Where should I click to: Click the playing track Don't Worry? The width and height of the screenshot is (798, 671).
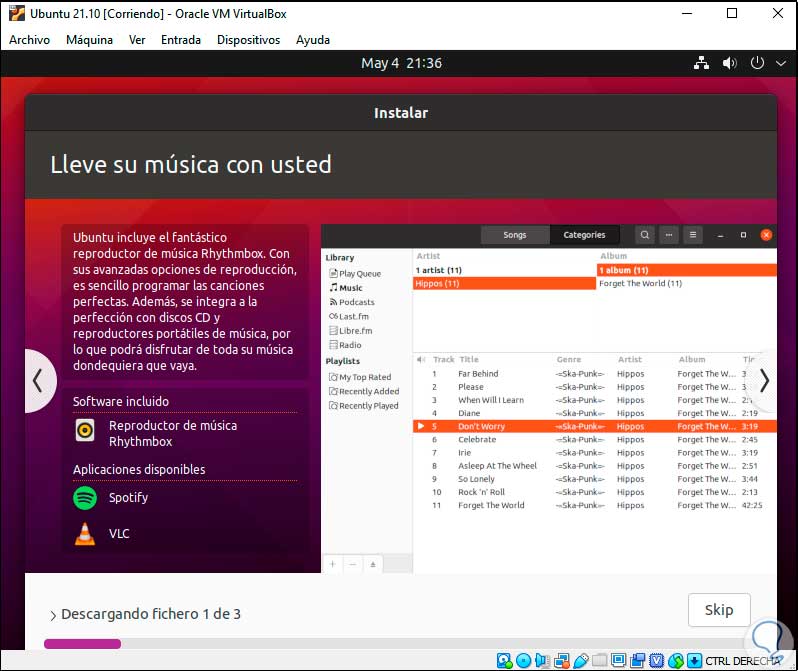(595, 427)
